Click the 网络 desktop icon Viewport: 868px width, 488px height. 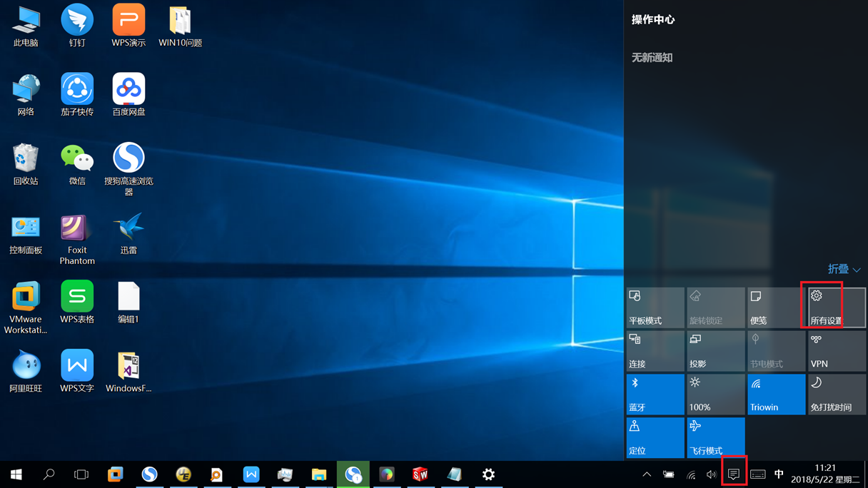pos(26,96)
